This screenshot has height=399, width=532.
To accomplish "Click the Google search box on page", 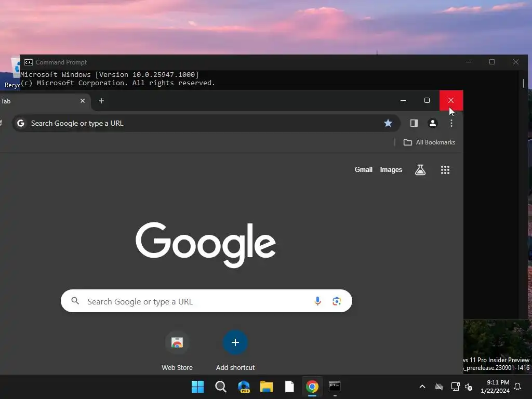I will click(x=206, y=301).
